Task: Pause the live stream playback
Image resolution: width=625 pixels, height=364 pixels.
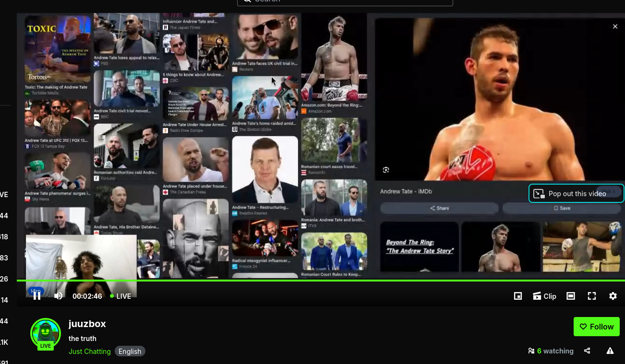Action: tap(37, 296)
